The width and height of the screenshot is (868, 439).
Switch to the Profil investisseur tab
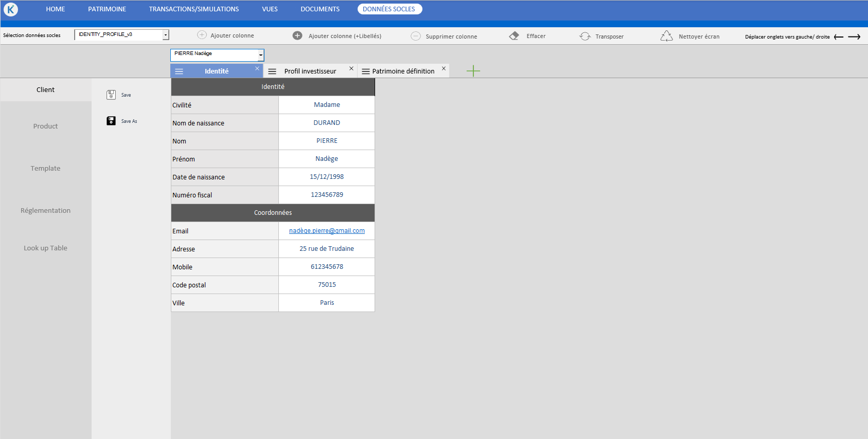coord(310,71)
